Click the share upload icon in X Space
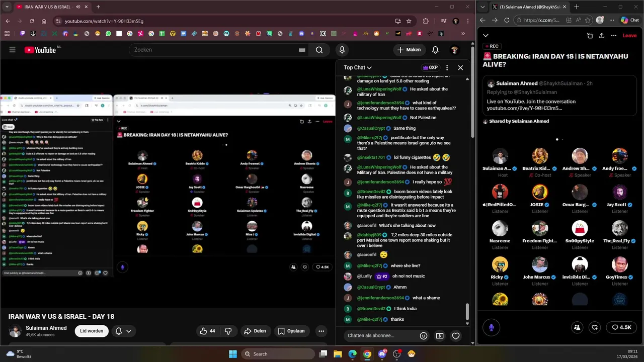 click(x=602, y=36)
